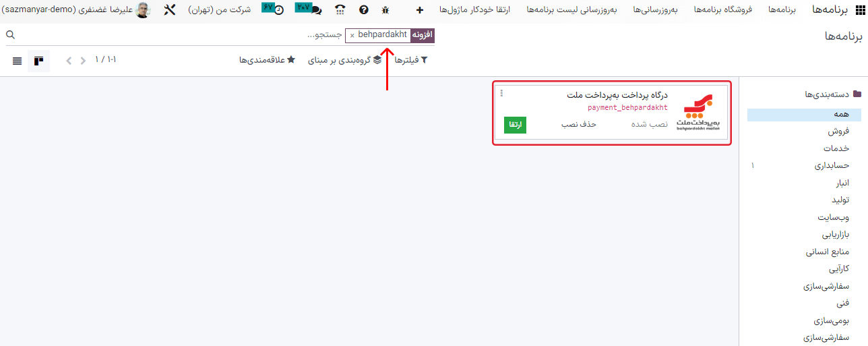The height and width of the screenshot is (346, 868).
Task: Open the Filters (فیلترها) dropdown
Action: coord(411,60)
